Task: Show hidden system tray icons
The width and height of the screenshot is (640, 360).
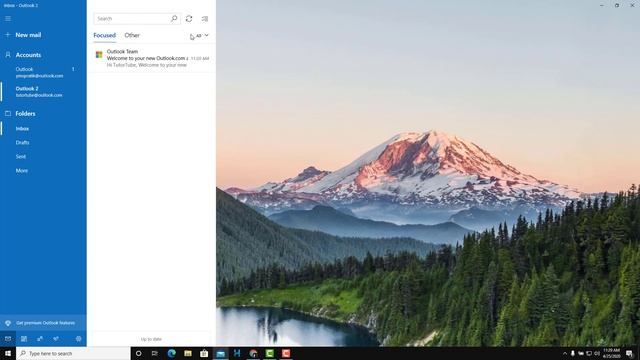Action: pos(565,353)
